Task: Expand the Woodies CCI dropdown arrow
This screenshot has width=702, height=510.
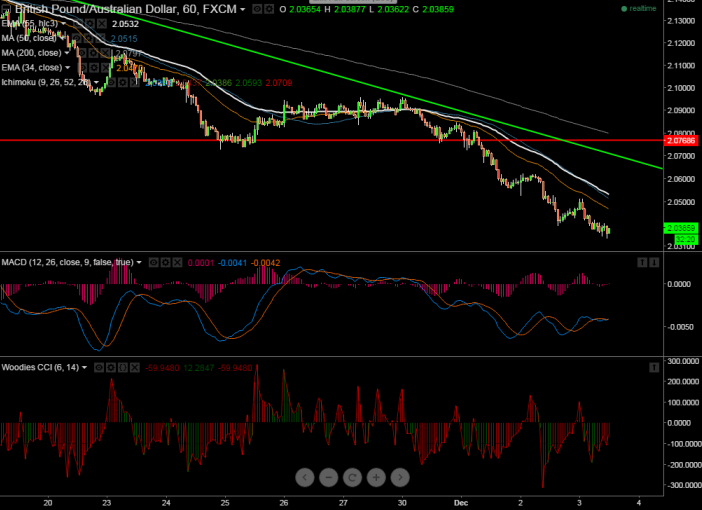Action: pyautogui.click(x=84, y=368)
